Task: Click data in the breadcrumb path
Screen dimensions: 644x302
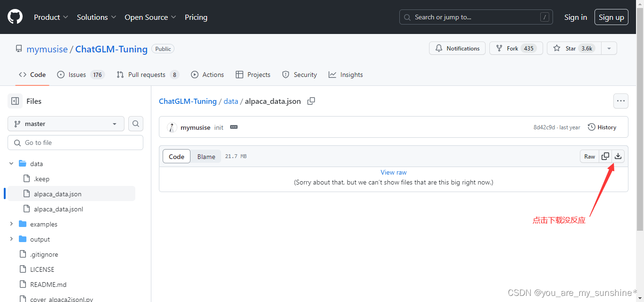Action: tap(231, 101)
